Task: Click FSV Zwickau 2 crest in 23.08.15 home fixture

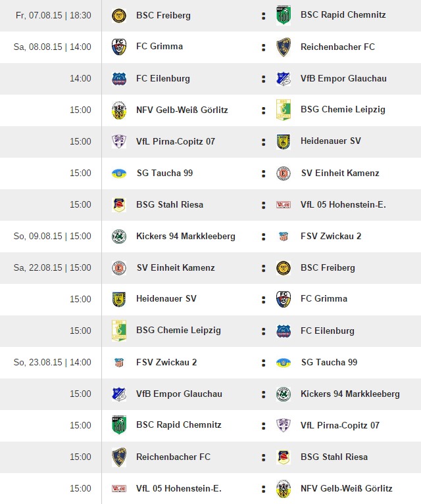Action: [x=119, y=362]
